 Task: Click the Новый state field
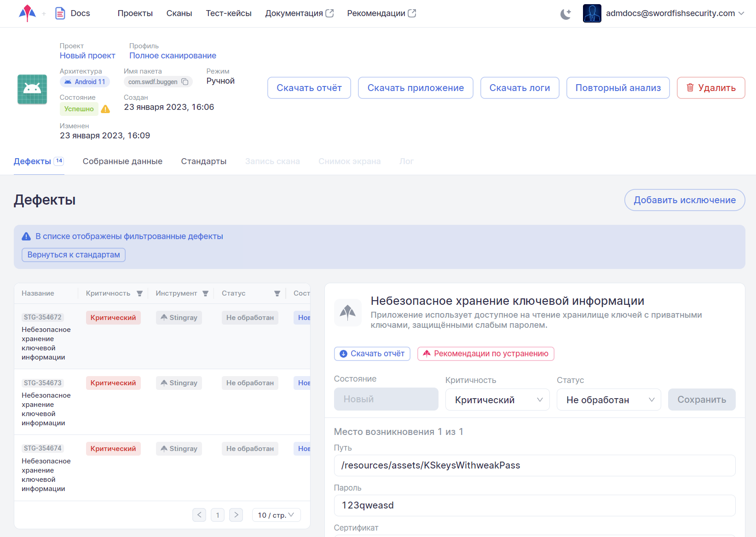click(386, 399)
